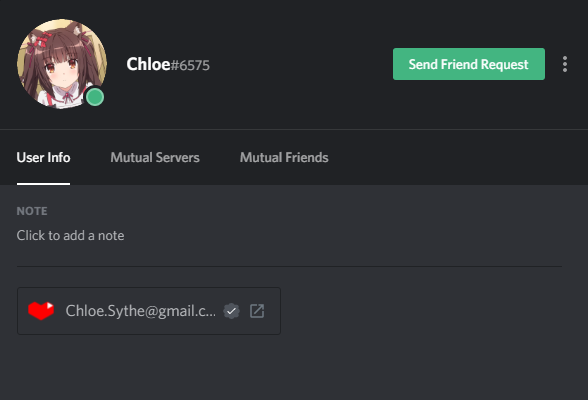Viewport: 588px width, 400px height.
Task: Click the Chloe.Sythe@gmail.c... account name
Action: click(141, 311)
